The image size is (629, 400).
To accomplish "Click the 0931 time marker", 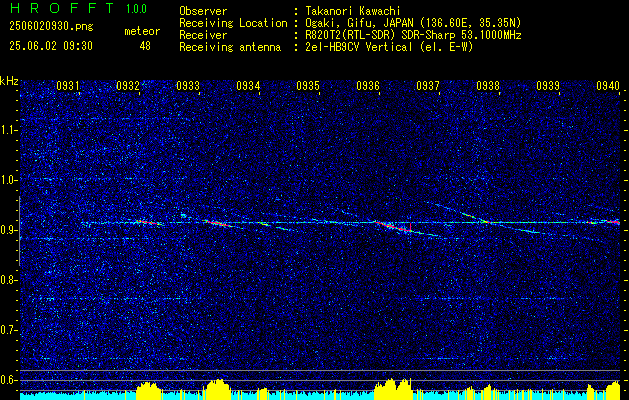I will pos(67,85).
